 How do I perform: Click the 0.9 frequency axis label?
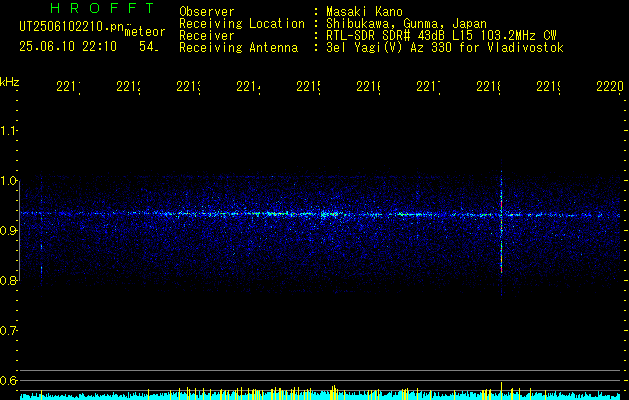pyautogui.click(x=8, y=230)
